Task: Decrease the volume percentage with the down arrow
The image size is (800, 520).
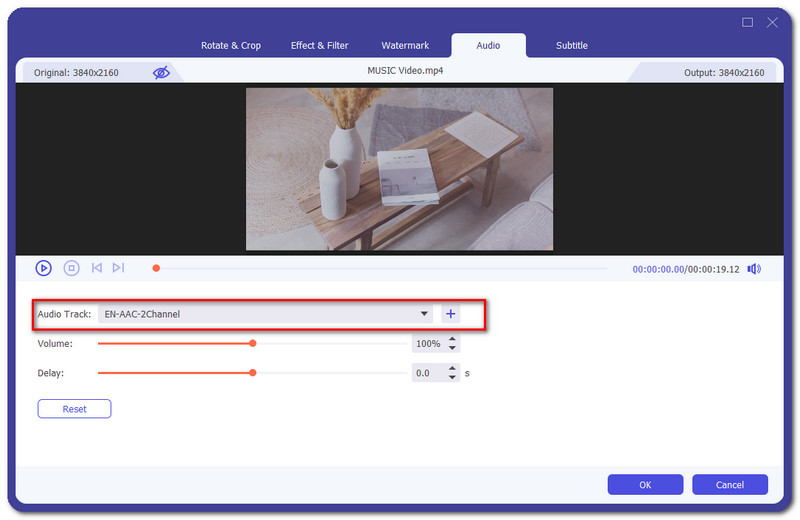Action: (x=452, y=348)
